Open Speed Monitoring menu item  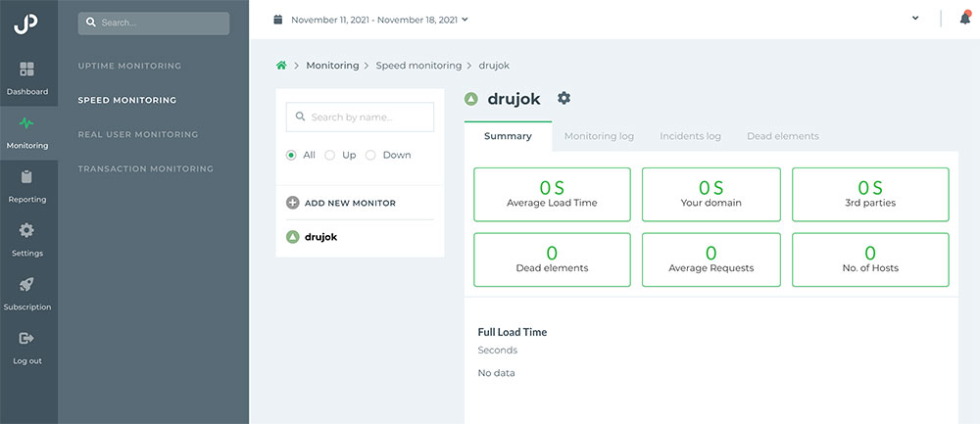[126, 100]
